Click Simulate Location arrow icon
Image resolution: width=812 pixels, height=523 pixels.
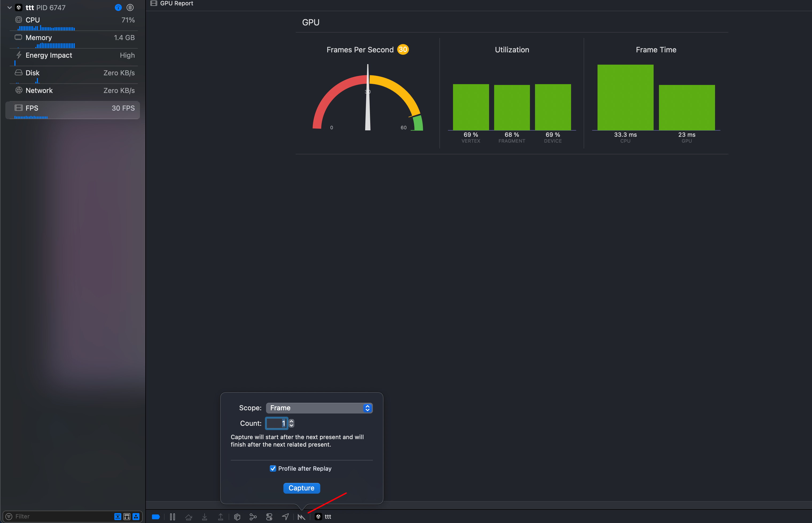pos(285,517)
